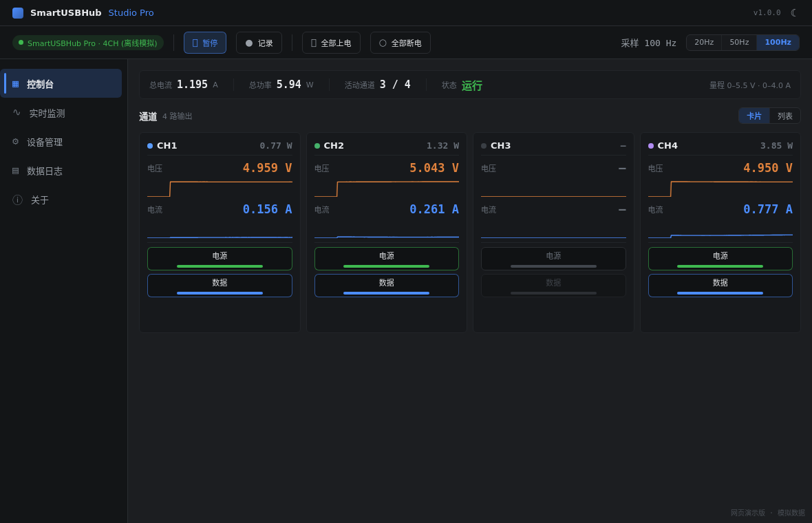
Task: Toggle CH3 data 数据 switch
Action: click(553, 286)
